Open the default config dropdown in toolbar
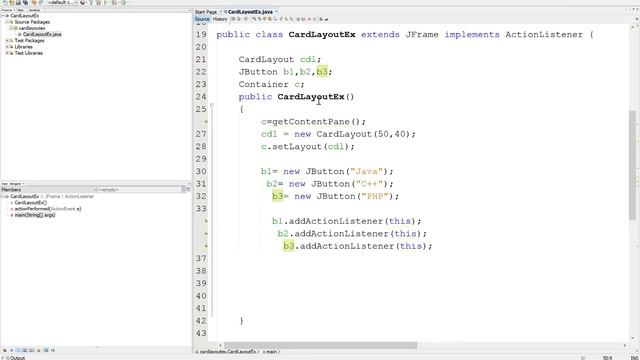The image size is (640, 360). click(62, 2)
